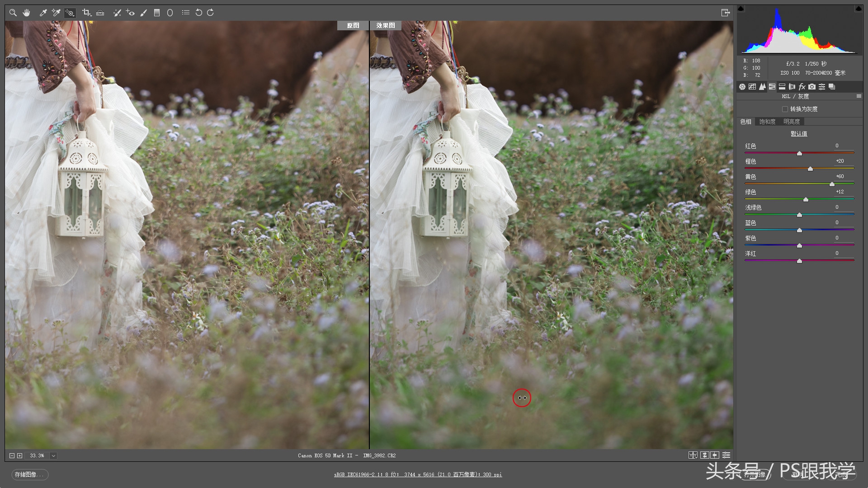Enable the 转换为灰度 checkbox
This screenshot has height=488, width=868.
(785, 109)
